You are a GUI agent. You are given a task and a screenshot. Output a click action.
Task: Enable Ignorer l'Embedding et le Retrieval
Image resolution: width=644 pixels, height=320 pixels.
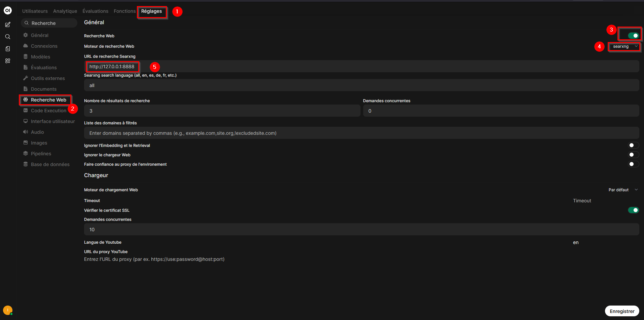pyautogui.click(x=633, y=145)
